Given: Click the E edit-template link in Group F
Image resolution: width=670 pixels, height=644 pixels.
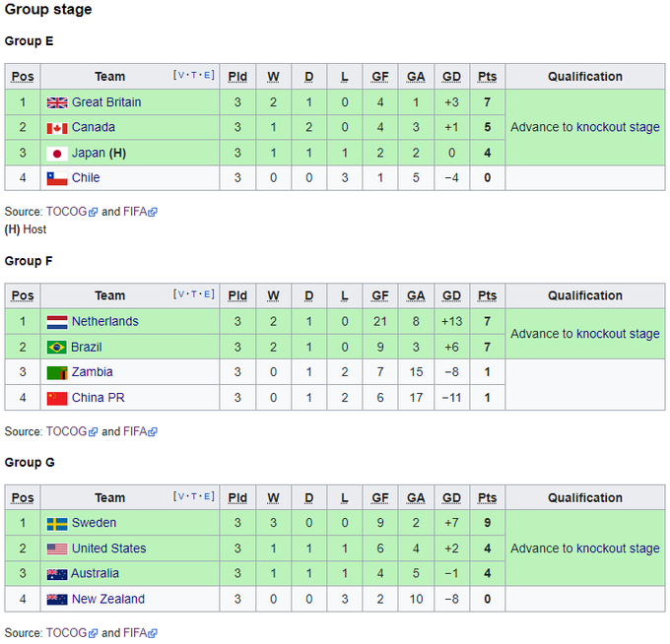Looking at the screenshot, I should pyautogui.click(x=208, y=295).
